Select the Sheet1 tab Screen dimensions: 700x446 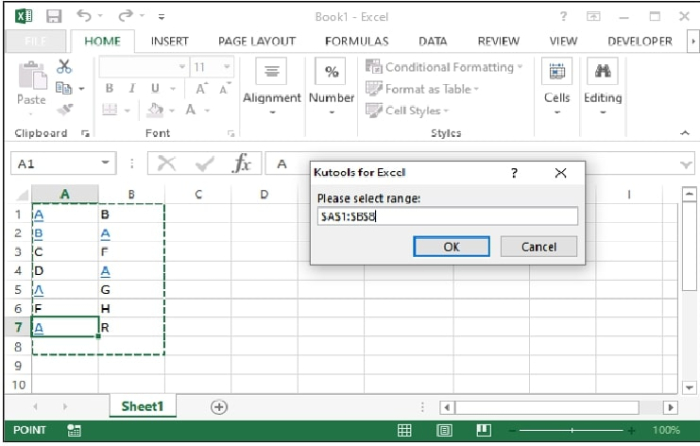143,406
